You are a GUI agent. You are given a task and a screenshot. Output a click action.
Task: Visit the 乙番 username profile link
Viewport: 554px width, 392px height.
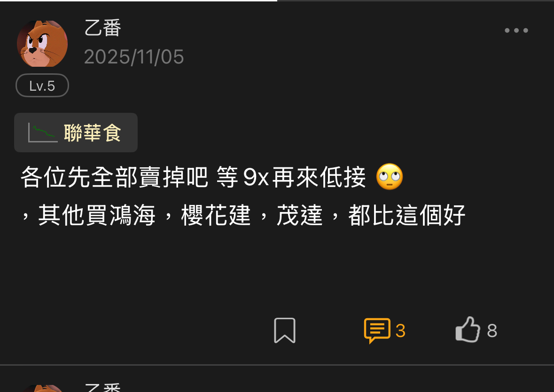(x=103, y=28)
